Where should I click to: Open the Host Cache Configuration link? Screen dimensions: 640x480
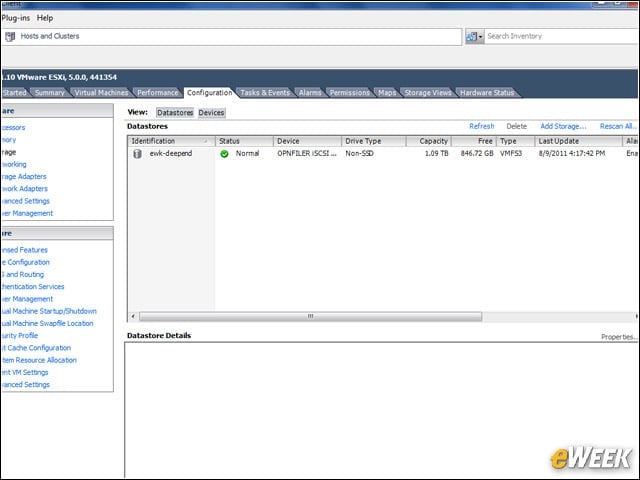click(x=36, y=348)
